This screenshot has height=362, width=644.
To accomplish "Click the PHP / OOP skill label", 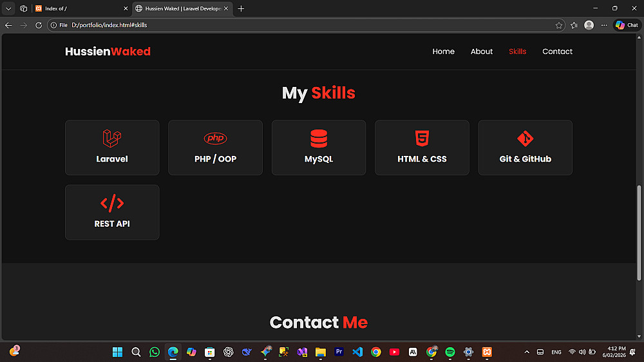I will pyautogui.click(x=215, y=159).
